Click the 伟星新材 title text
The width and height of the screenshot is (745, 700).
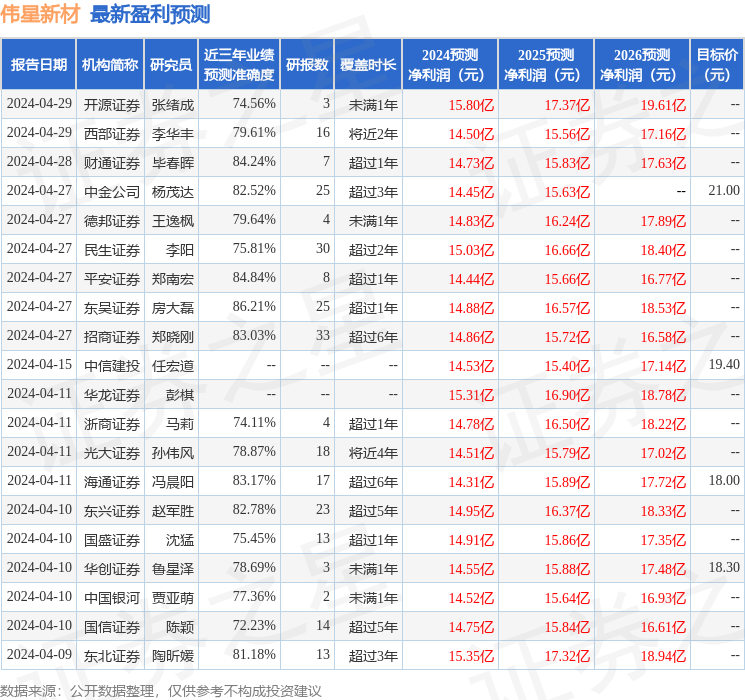[40, 14]
